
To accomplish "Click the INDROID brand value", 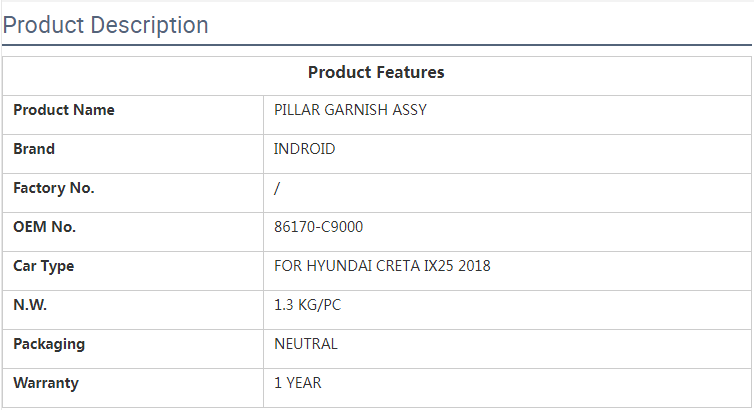I will pos(305,149).
